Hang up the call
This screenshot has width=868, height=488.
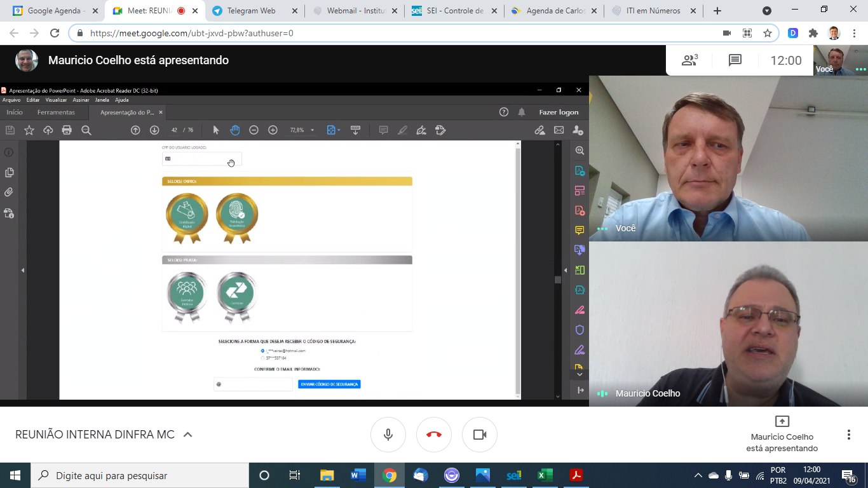434,435
